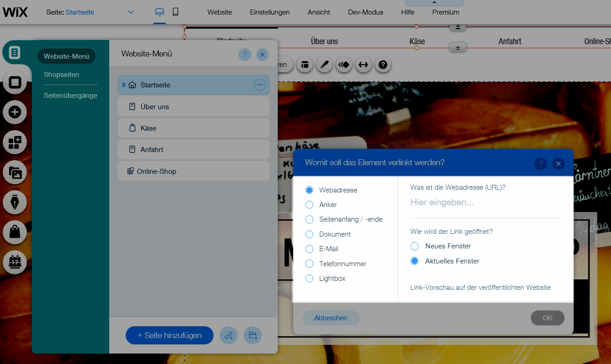Click the animation icon in toolbar

[x=344, y=65]
